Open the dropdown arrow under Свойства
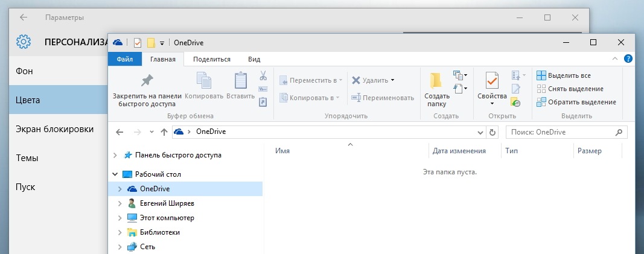 [492, 104]
